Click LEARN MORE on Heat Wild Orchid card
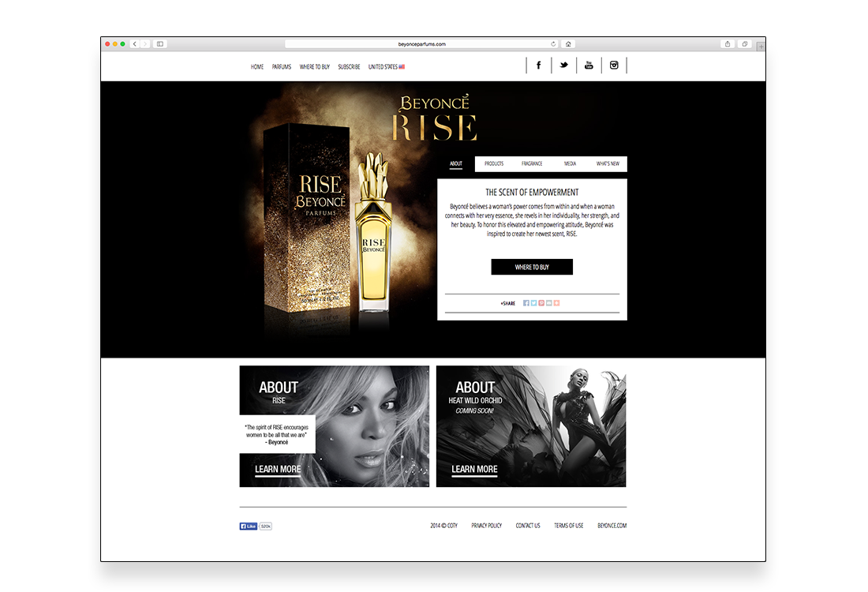 click(474, 470)
